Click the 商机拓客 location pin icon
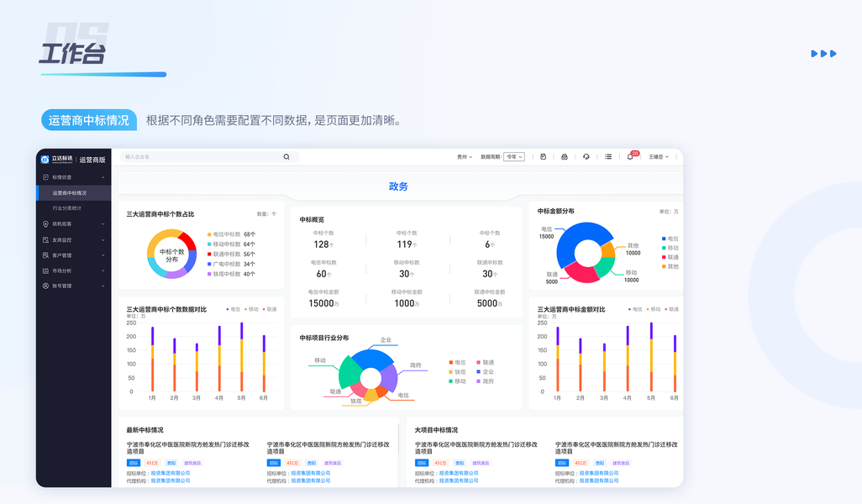 [x=45, y=224]
